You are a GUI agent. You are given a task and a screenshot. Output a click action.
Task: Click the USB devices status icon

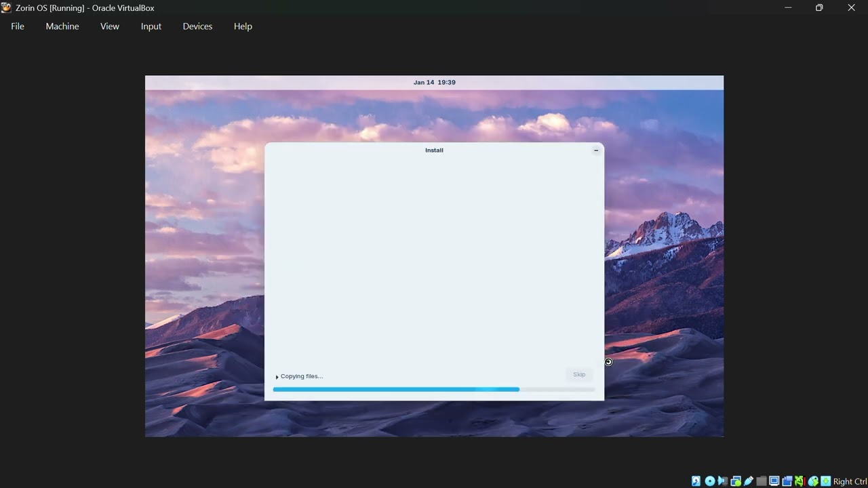coord(749,481)
